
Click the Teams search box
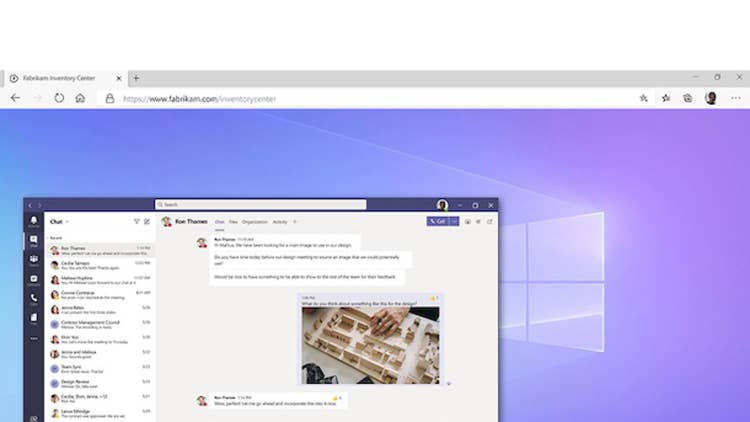(260, 204)
